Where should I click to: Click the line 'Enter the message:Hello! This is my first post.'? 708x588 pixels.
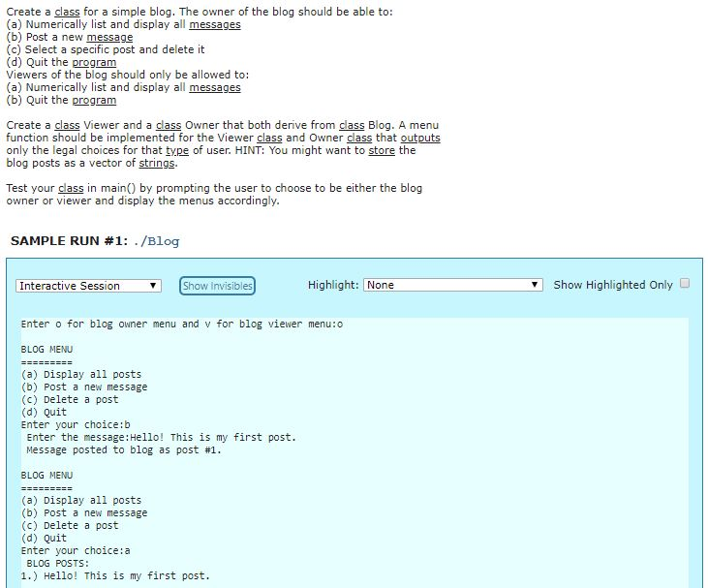tap(161, 438)
